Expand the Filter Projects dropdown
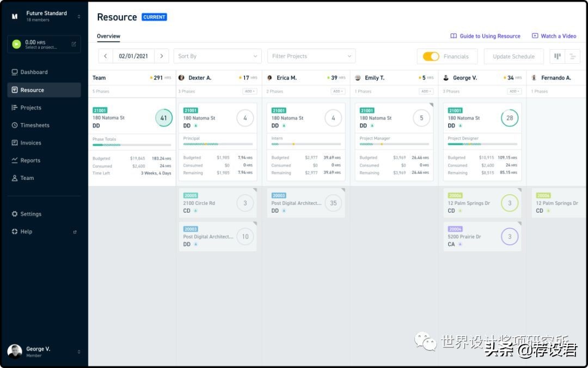The image size is (588, 368). 311,56
